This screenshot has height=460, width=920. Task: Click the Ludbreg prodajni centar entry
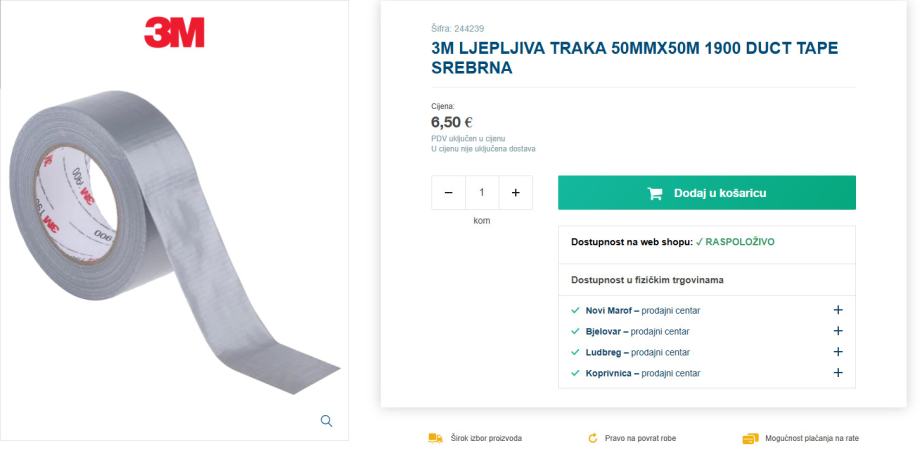click(637, 352)
